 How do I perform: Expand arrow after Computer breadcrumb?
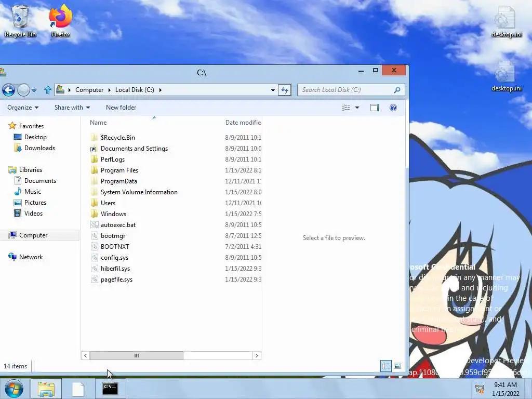click(x=109, y=90)
